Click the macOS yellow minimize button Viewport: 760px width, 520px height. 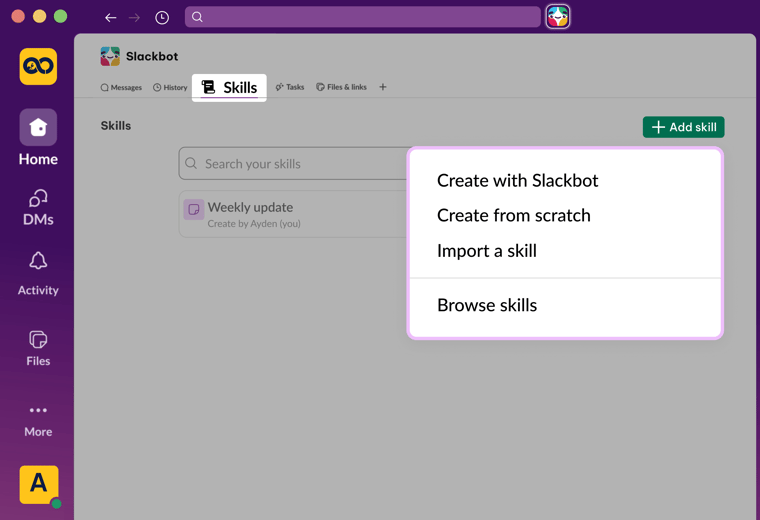[x=39, y=16]
